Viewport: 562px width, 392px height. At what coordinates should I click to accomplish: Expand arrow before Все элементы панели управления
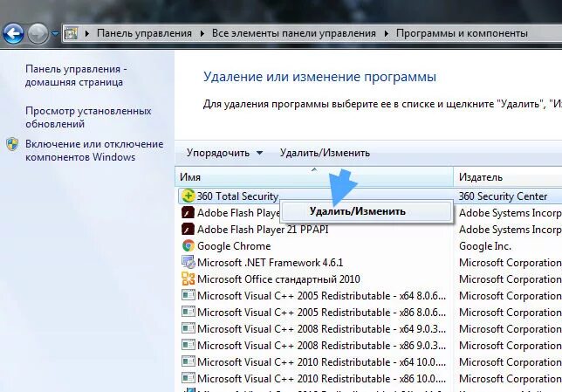202,33
